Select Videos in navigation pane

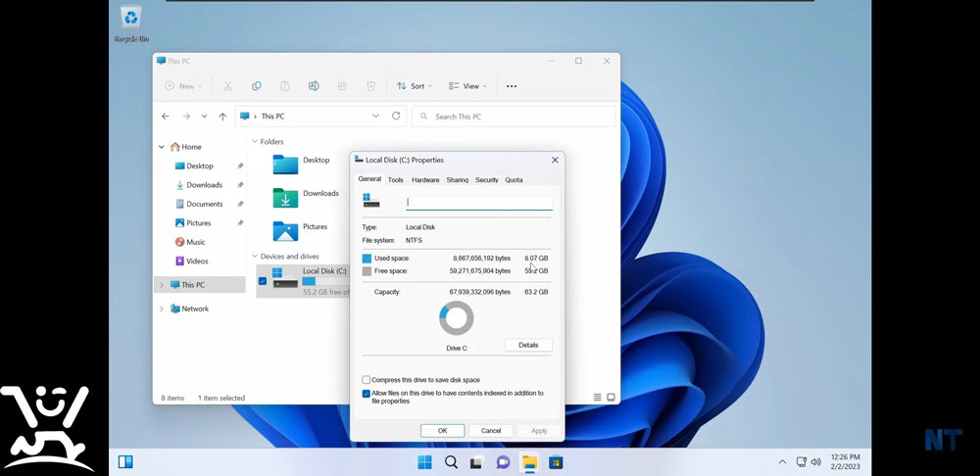click(191, 262)
